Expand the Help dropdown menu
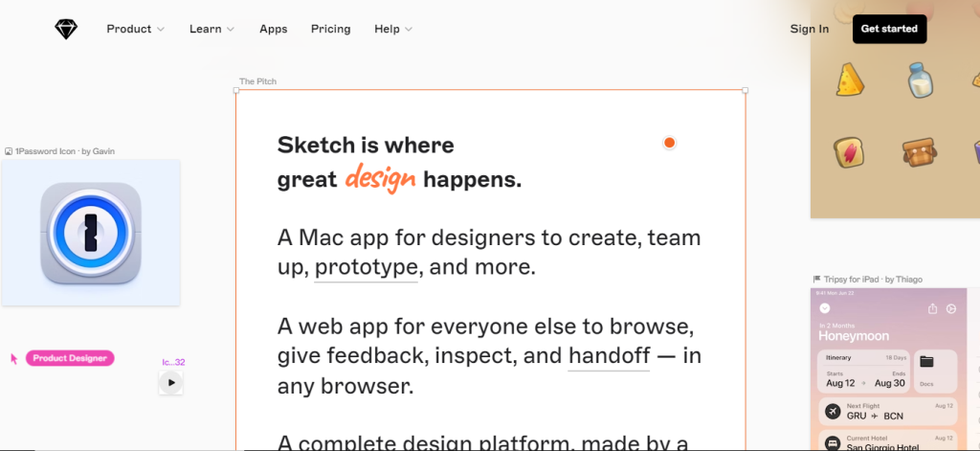 [393, 29]
